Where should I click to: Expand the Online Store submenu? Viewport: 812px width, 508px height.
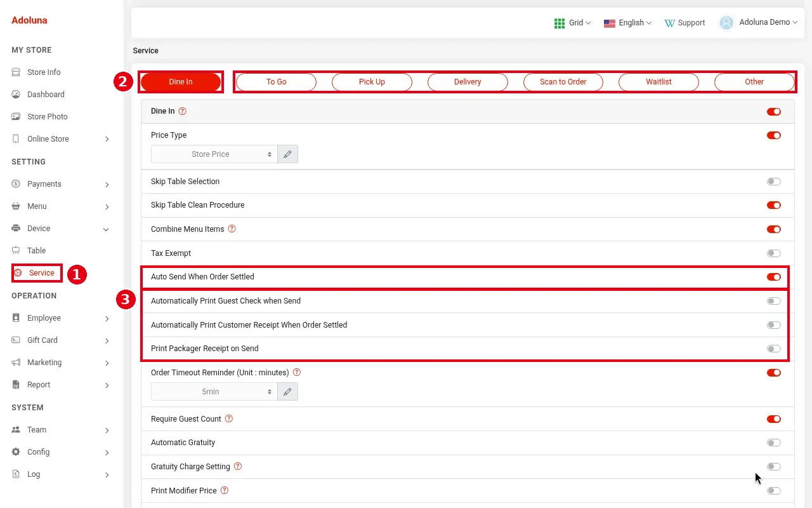[x=60, y=139]
